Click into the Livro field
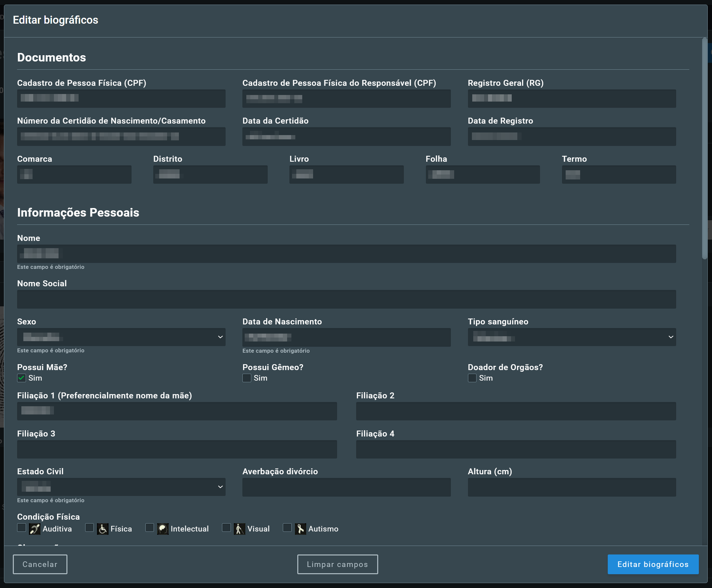The width and height of the screenshot is (712, 588). pos(347,175)
